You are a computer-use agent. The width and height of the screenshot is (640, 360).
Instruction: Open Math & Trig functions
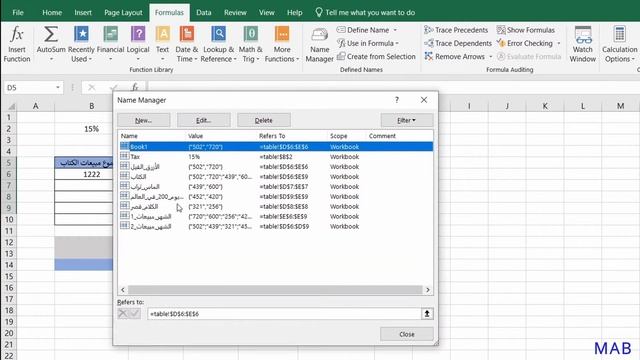[x=250, y=44]
